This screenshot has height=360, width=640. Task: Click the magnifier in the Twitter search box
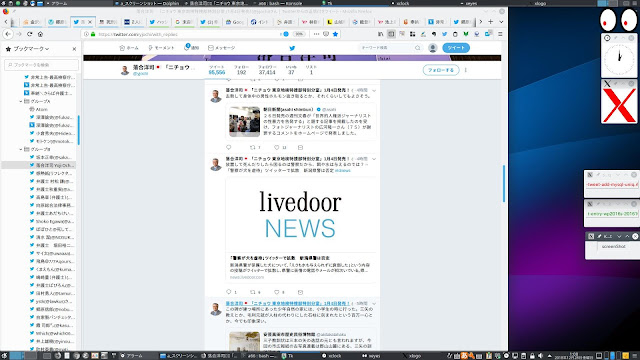pos(418,48)
